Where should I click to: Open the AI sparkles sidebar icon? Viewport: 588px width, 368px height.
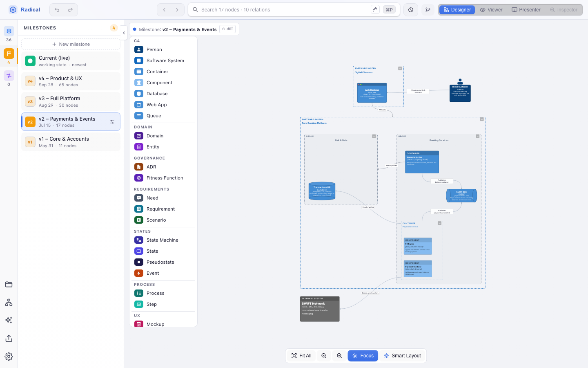coord(9,320)
